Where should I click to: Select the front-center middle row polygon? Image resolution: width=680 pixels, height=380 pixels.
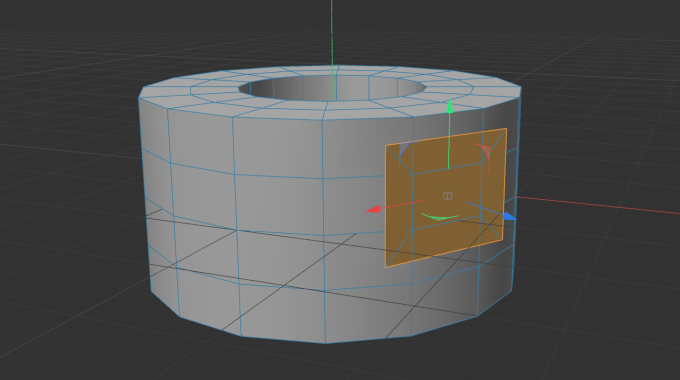[279, 205]
